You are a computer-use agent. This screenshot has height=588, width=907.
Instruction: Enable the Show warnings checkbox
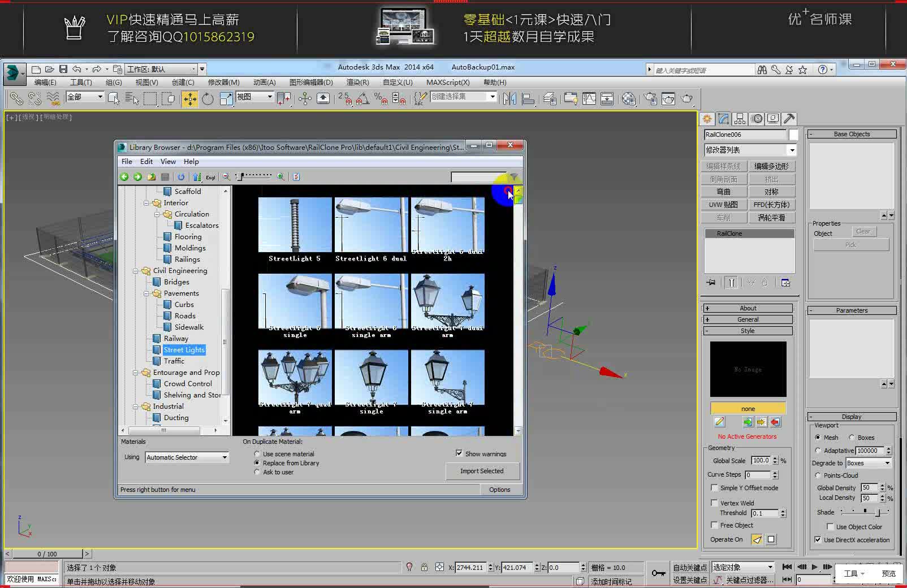coord(460,453)
